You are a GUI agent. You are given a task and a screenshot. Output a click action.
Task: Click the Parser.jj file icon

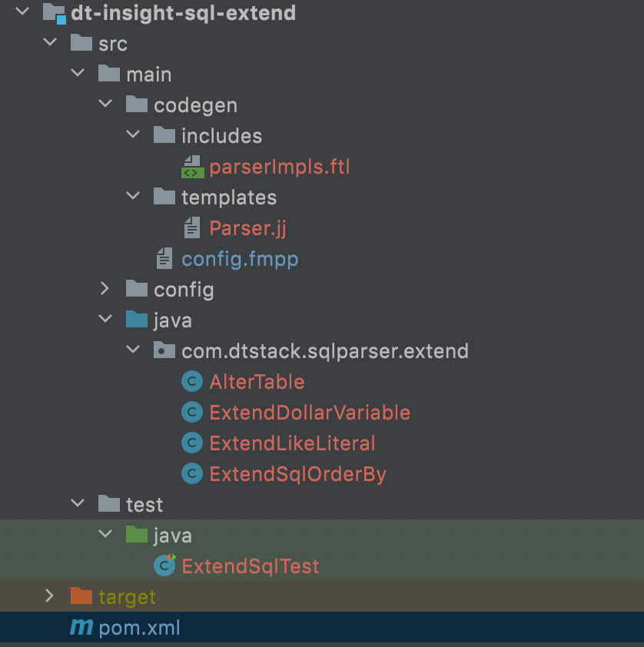[x=192, y=227]
